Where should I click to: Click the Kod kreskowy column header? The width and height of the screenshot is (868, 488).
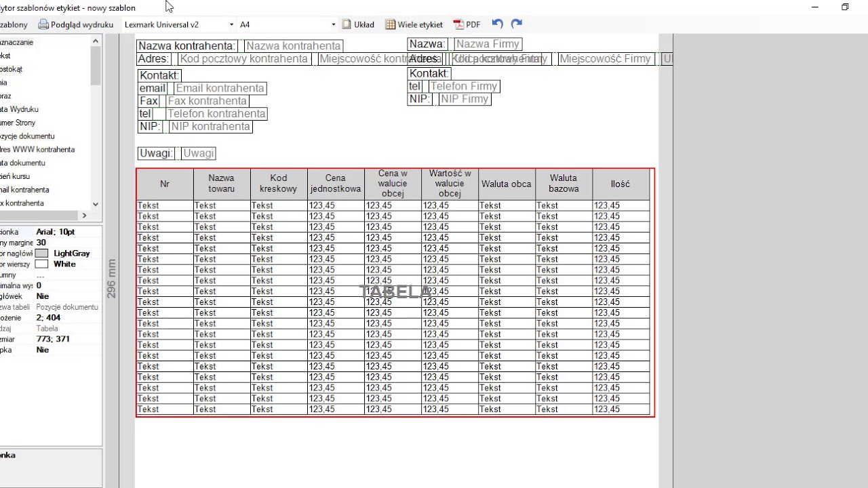pyautogui.click(x=279, y=184)
